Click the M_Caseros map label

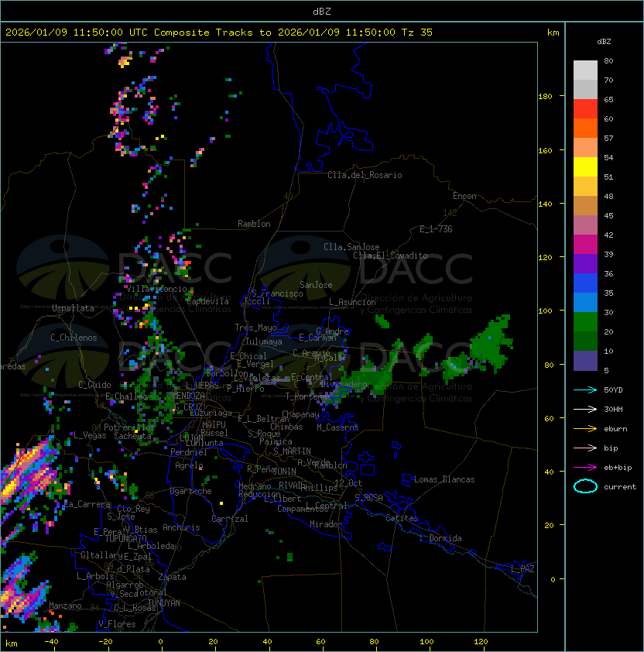[337, 427]
